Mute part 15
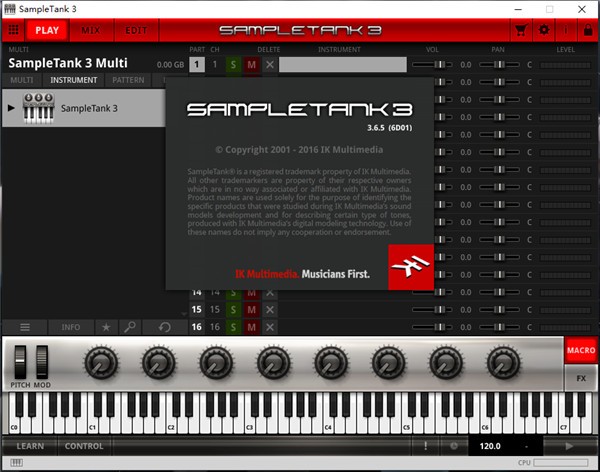 251,309
